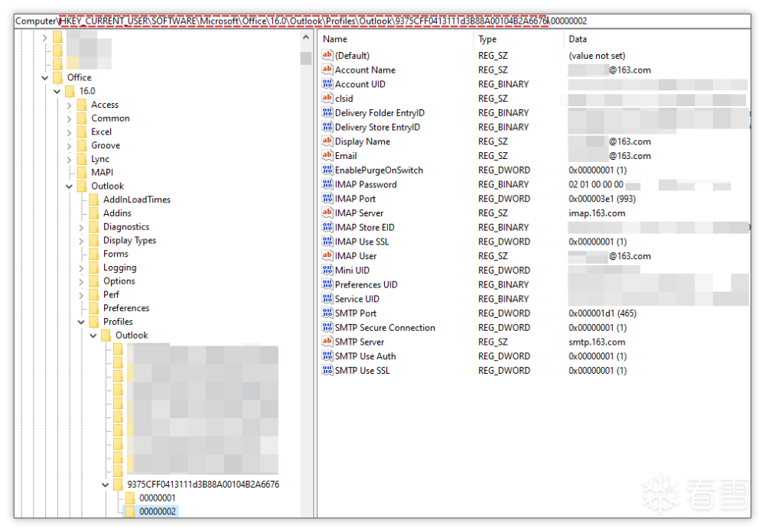
Task: Collapse the Profiles key node
Action: click(81, 322)
